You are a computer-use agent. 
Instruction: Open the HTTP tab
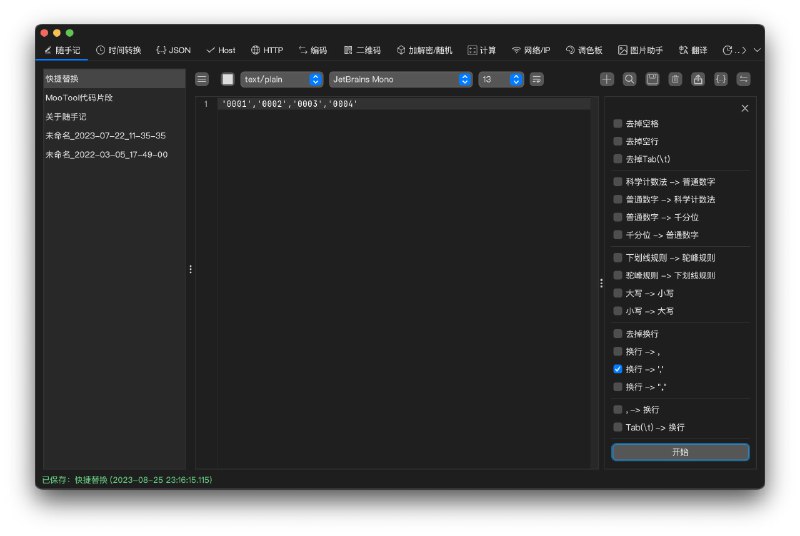267,50
